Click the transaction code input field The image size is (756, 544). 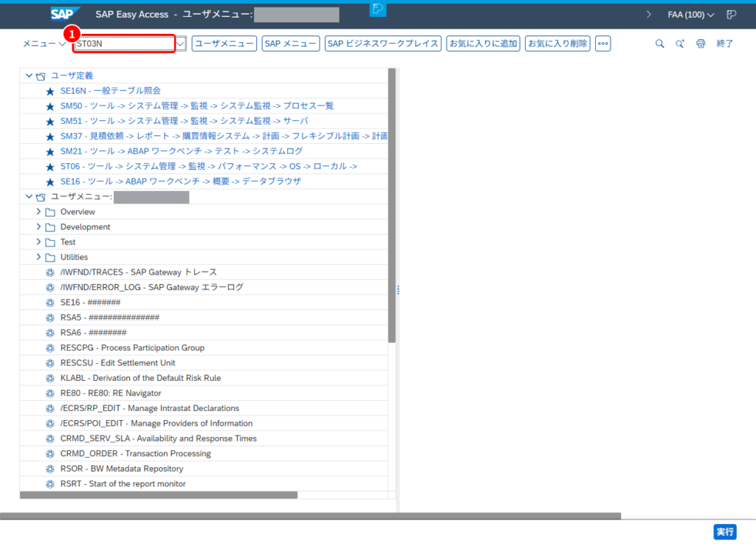(x=124, y=44)
